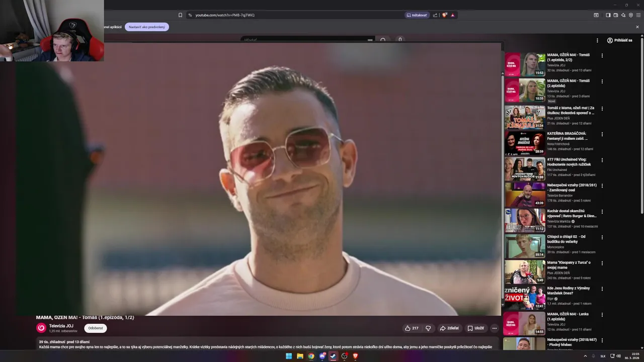Dislike the video with thumbs-down button
This screenshot has width=644, height=362.
[x=428, y=328]
